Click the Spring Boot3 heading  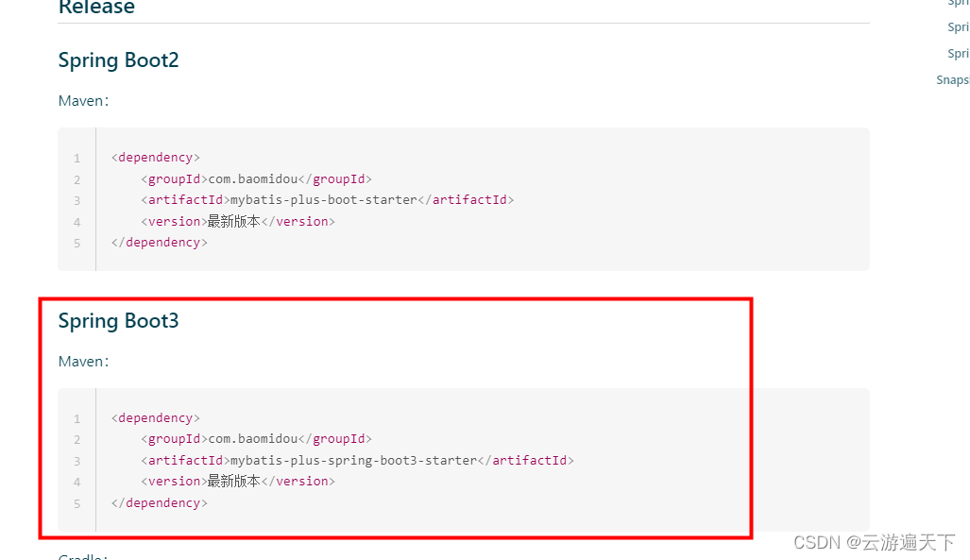(x=118, y=321)
